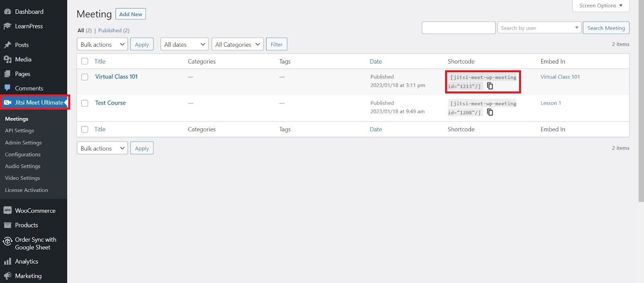644x283 pixels.
Task: Click the page vertical scrollbar
Action: [641, 101]
